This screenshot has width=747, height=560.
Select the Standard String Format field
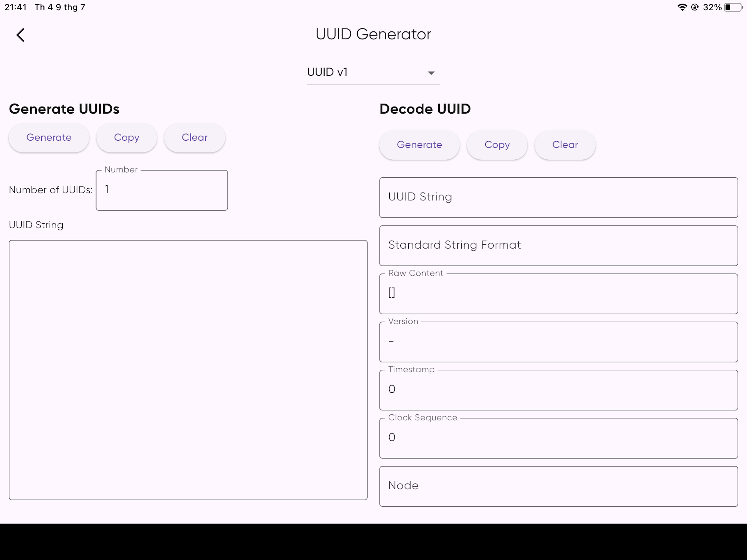(559, 246)
